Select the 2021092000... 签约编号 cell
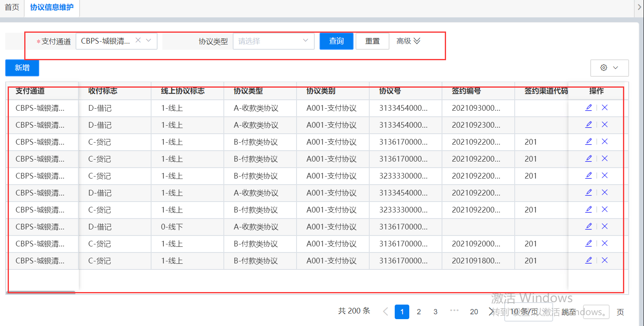 478,244
